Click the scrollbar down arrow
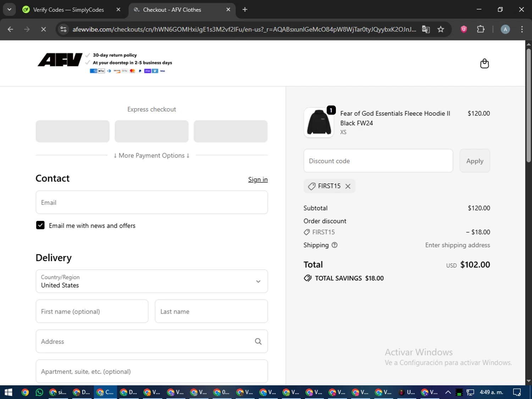532x399 pixels. (528, 381)
